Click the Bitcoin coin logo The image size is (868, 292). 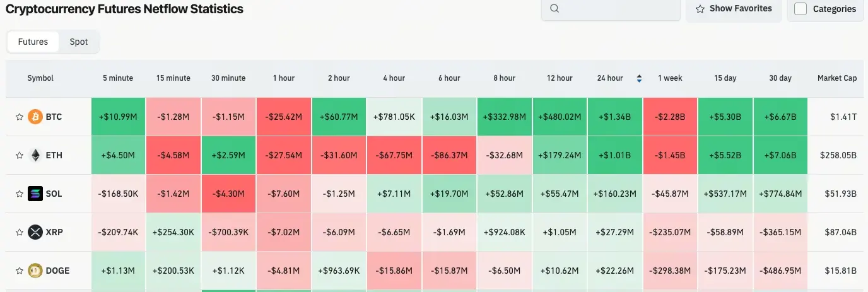coord(35,117)
